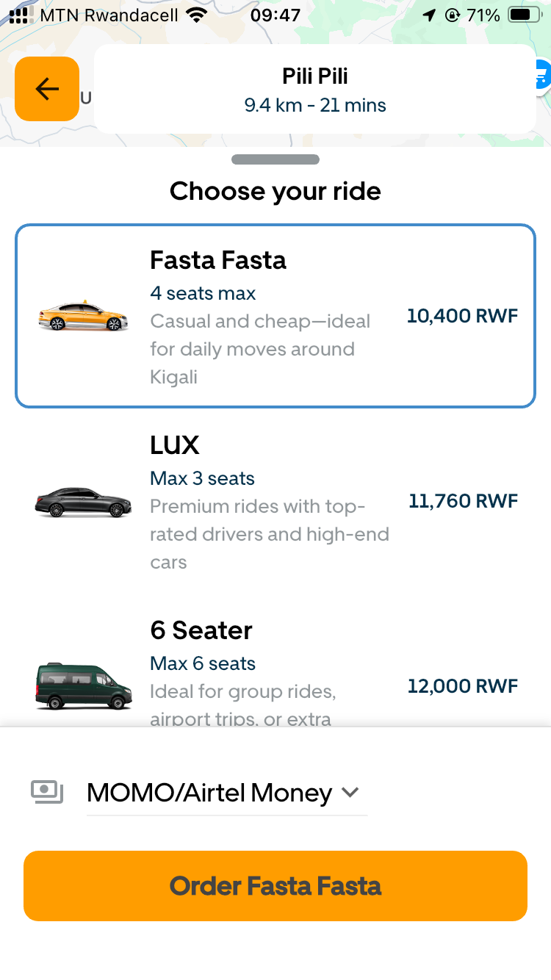Tap the orange back arrow
Screen dimensions: 551x980
click(x=46, y=89)
